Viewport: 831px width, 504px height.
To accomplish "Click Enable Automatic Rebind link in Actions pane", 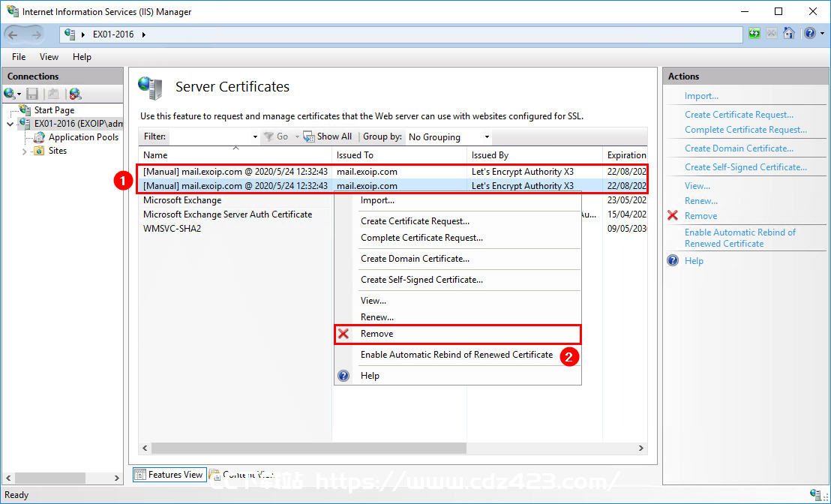I will (739, 238).
